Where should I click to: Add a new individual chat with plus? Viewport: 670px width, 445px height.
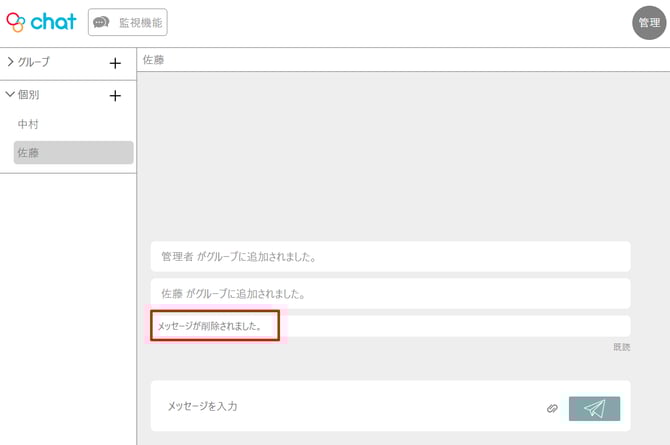click(x=115, y=96)
